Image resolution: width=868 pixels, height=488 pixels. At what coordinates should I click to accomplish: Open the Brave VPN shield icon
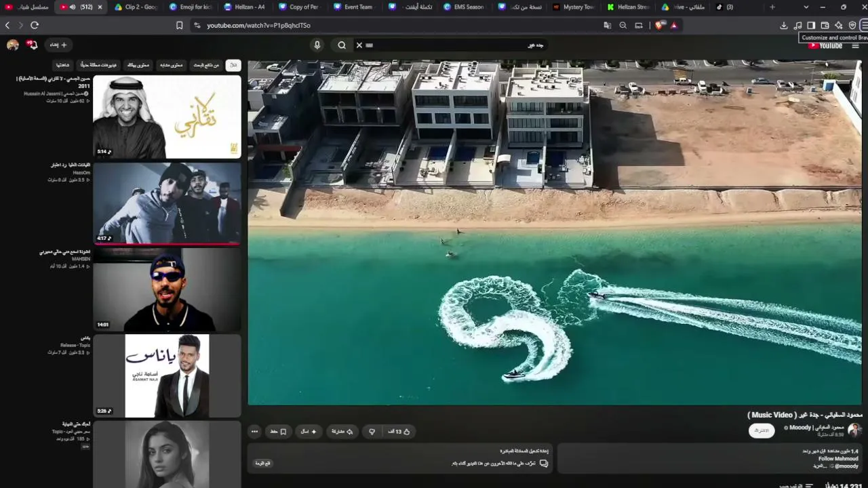point(852,25)
